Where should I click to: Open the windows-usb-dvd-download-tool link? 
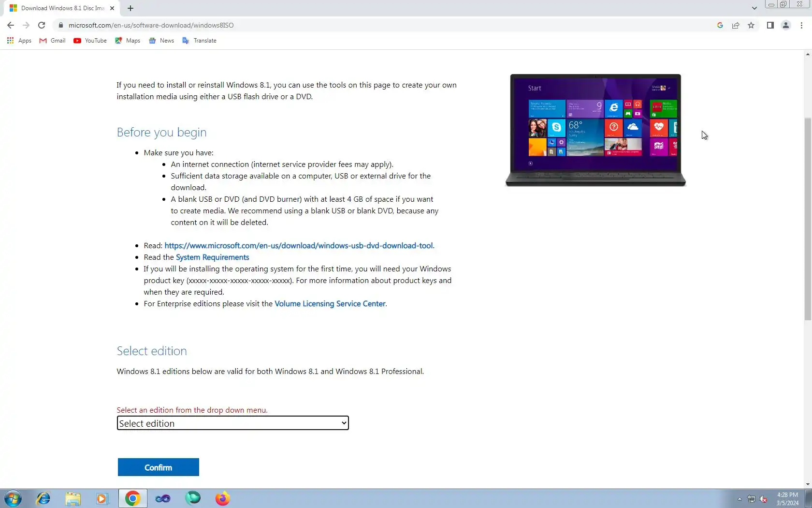(x=299, y=246)
